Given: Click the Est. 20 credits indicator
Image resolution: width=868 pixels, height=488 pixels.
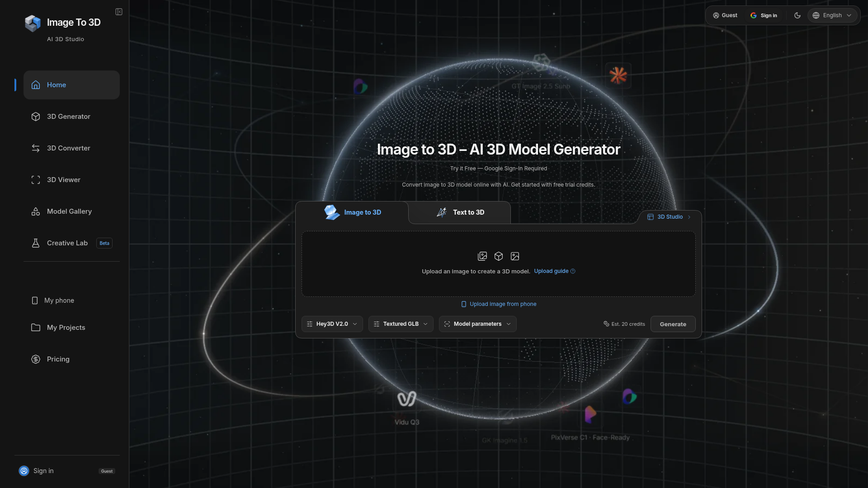Looking at the screenshot, I should [624, 324].
